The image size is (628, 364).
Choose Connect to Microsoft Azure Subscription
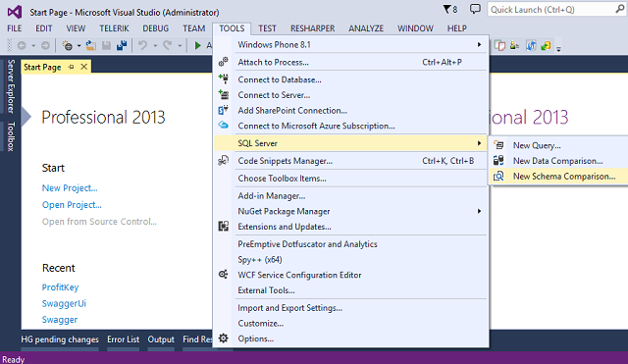coord(351,126)
